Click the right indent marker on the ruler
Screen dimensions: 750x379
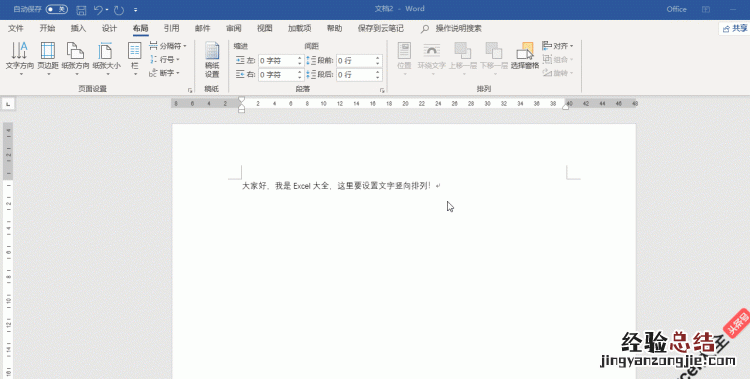click(565, 107)
